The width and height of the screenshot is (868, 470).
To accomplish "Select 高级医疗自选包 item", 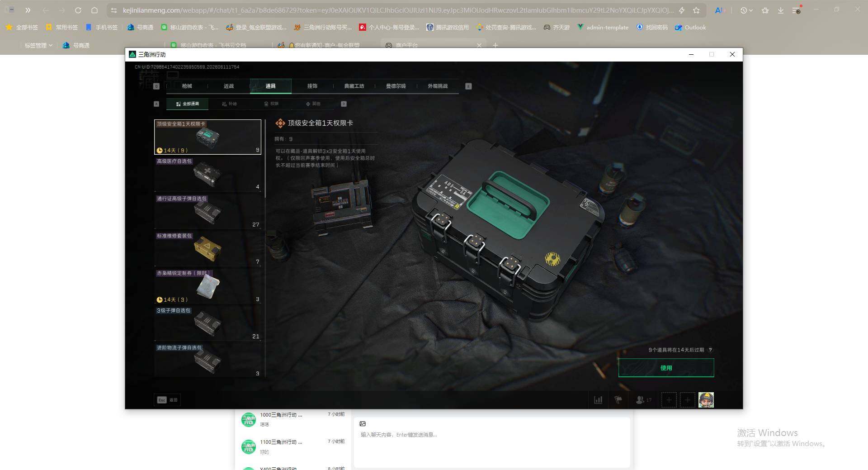I will pos(208,174).
